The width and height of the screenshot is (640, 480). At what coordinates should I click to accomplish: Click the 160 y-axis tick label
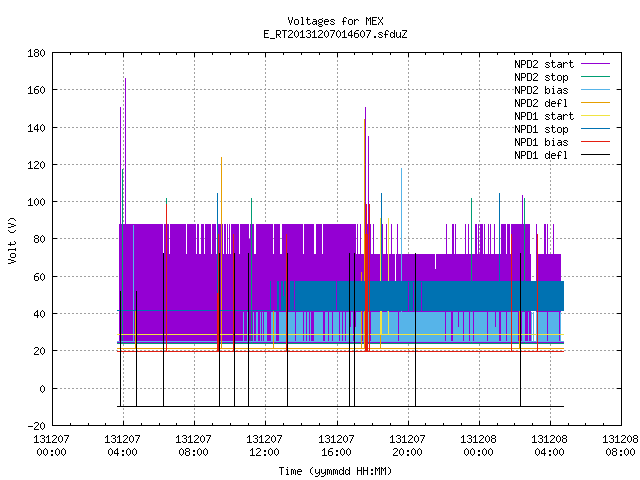click(x=36, y=90)
